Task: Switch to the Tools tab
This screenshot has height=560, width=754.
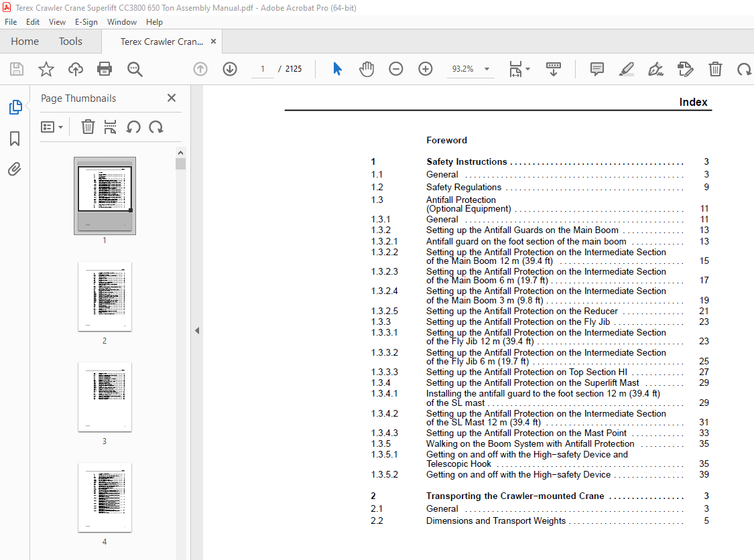Action: (x=70, y=42)
